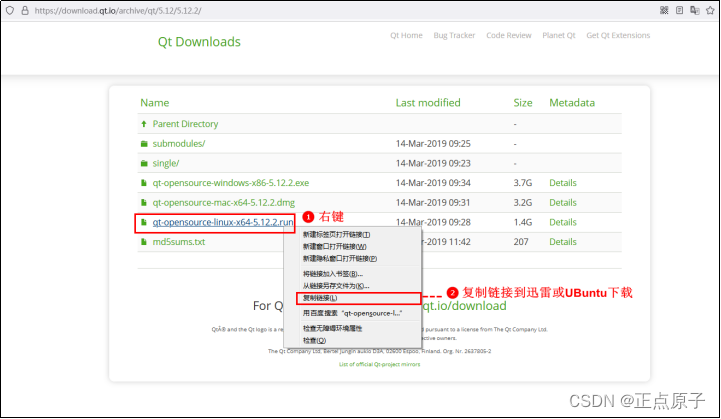
Task: Click the 1.4G size cell
Action: pyautogui.click(x=523, y=222)
